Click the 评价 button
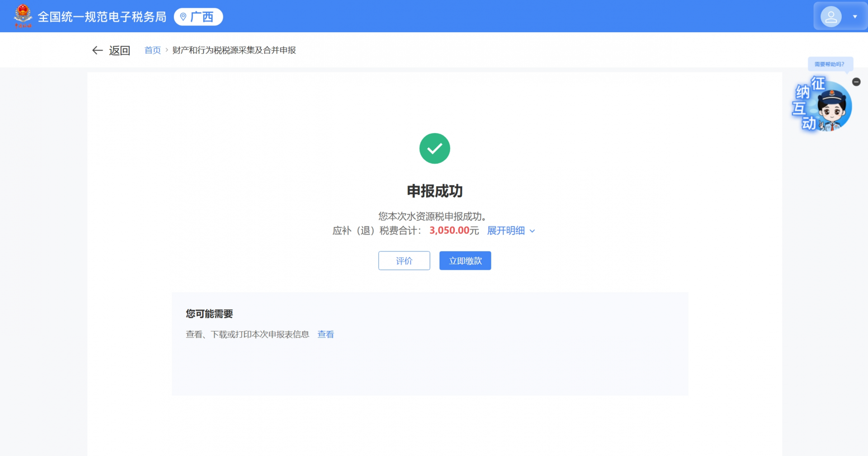 pyautogui.click(x=404, y=261)
